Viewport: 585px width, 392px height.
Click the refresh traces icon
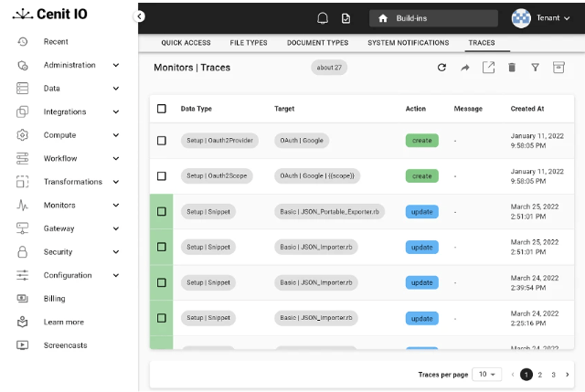[x=441, y=68]
